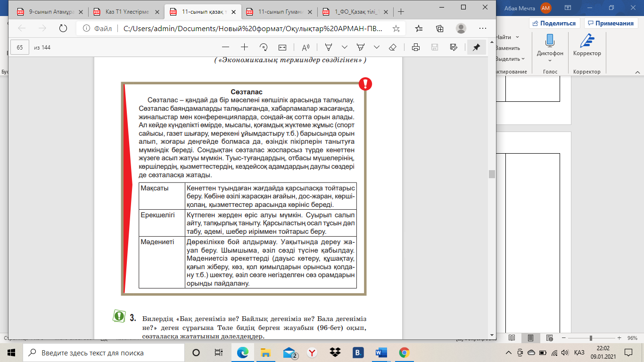Toggle the PDF Highlight tool
The width and height of the screenshot is (644, 362).
(361, 47)
